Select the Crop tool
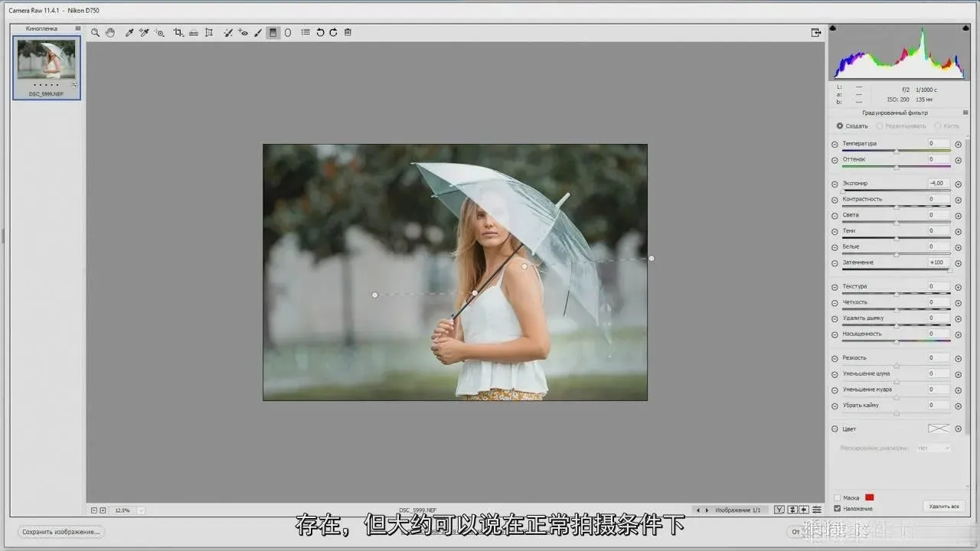Image resolution: width=980 pixels, height=551 pixels. point(178,33)
